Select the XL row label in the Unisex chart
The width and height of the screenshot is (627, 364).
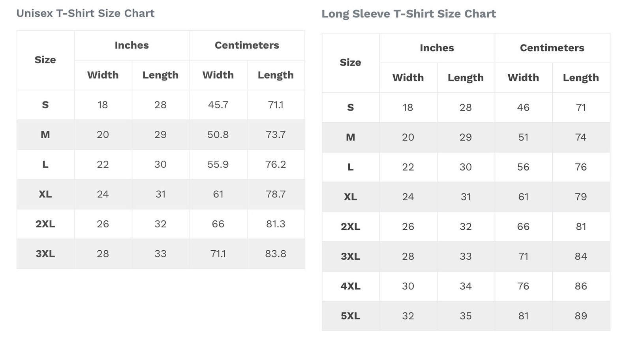[45, 194]
